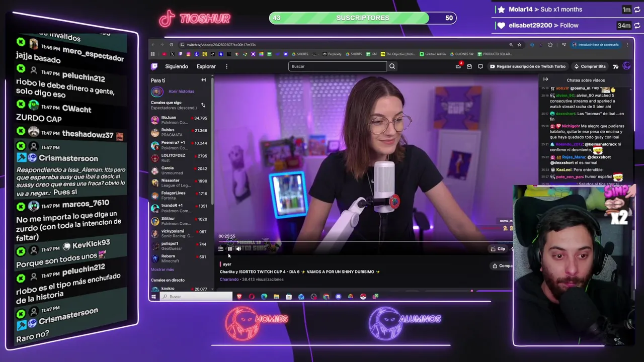Open FolagorLives channel in sidebar
Viewport: 644px width, 362px height.
[179, 195]
